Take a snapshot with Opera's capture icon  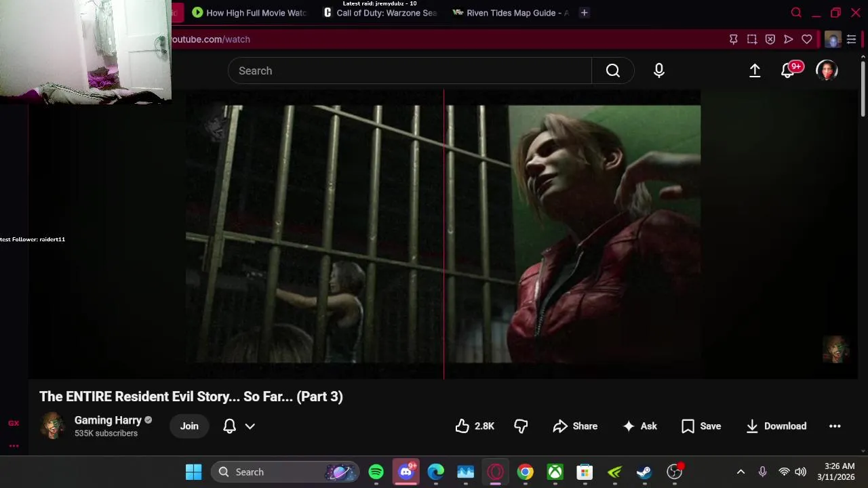tap(752, 39)
